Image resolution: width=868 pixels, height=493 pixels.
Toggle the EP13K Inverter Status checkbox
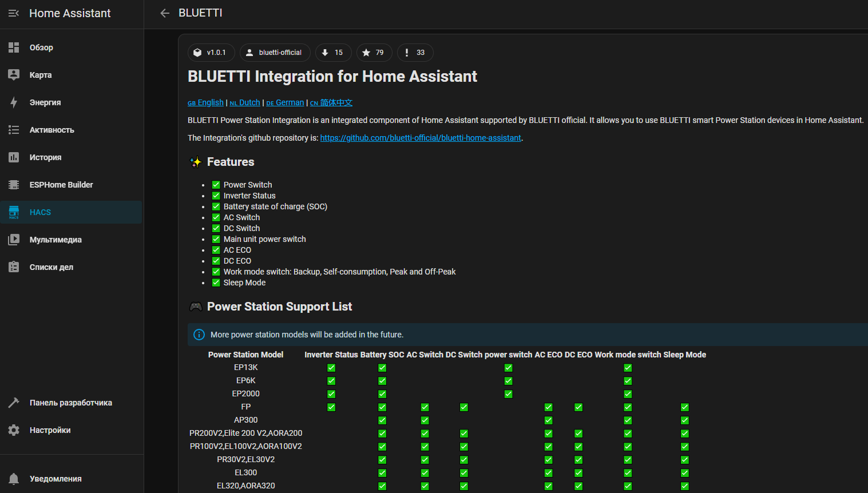click(331, 368)
